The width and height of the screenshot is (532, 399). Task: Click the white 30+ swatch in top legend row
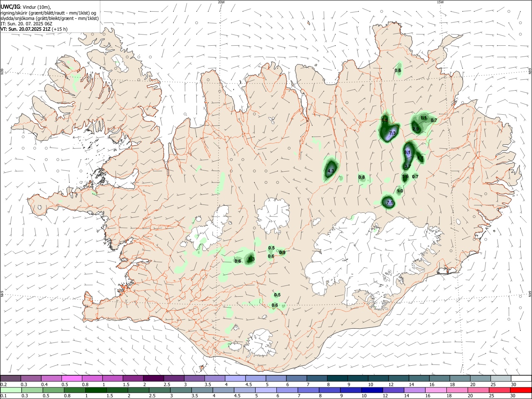point(521,379)
